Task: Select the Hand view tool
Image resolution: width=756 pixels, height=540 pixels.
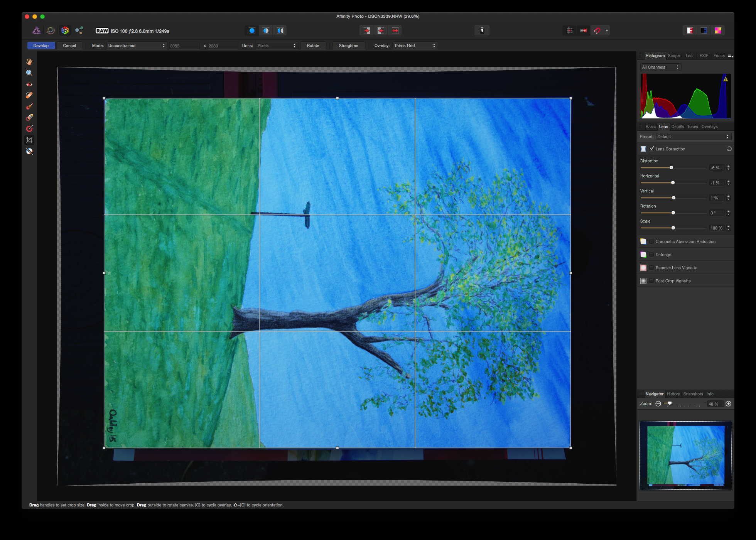Action: tap(30, 61)
